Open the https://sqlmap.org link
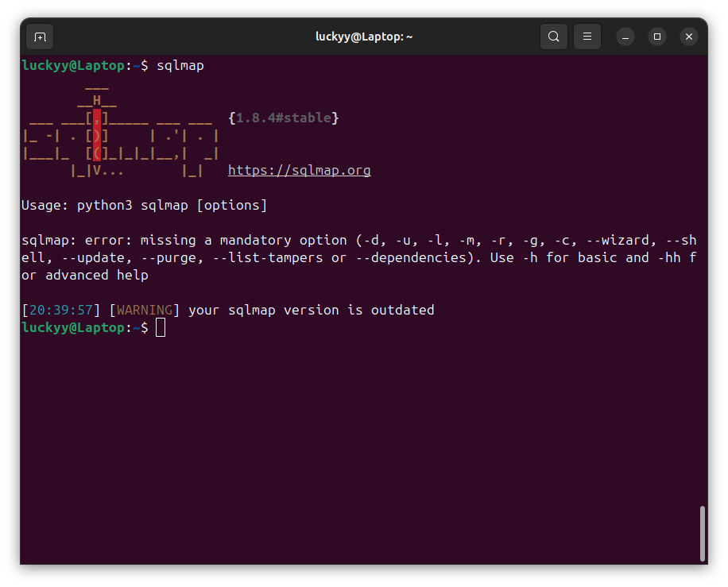Image resolution: width=728 pixels, height=587 pixels. pos(299,170)
